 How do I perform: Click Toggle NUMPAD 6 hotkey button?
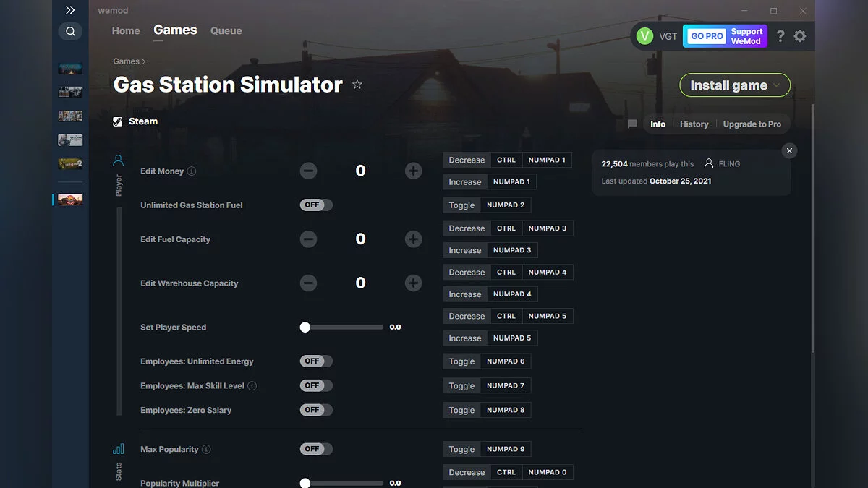click(487, 361)
